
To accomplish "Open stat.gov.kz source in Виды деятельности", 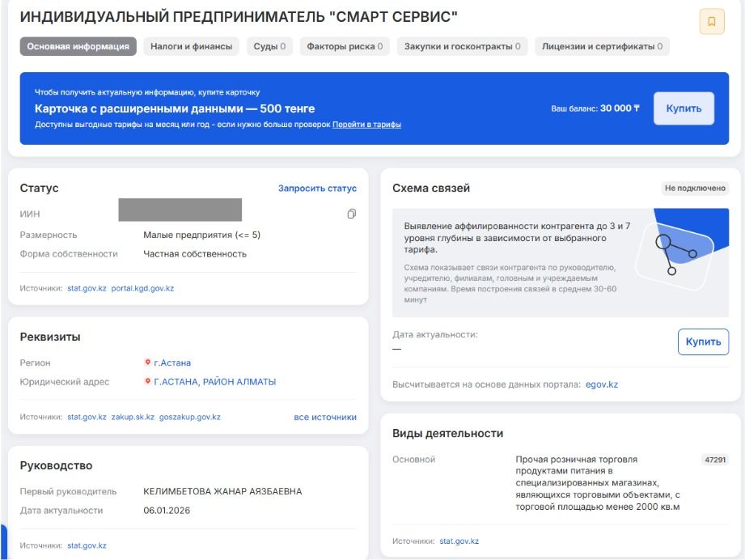I will point(459,541).
